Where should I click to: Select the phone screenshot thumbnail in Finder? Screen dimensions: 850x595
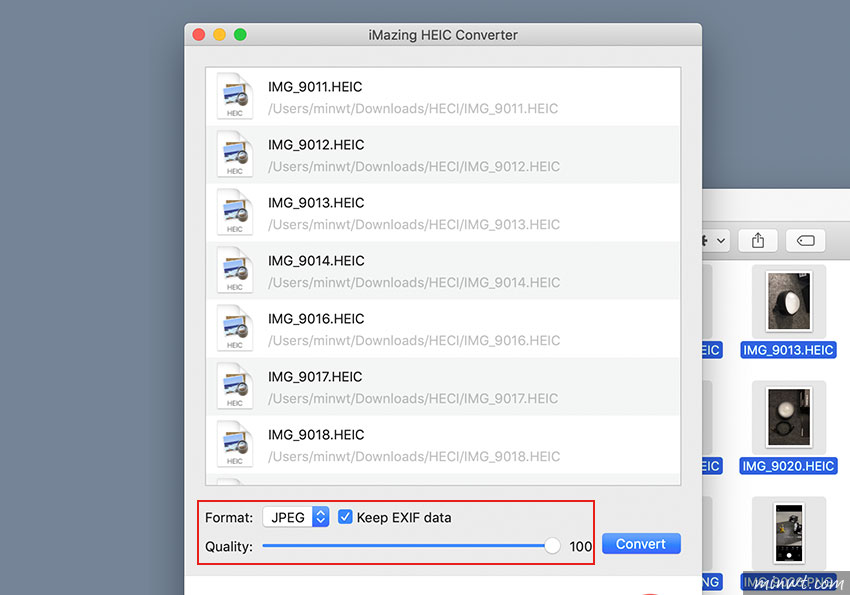tap(789, 533)
